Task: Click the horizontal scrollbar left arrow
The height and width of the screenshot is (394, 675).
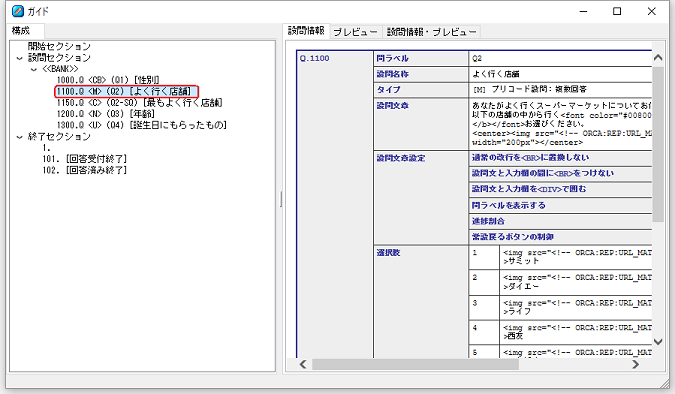Action: coord(303,365)
